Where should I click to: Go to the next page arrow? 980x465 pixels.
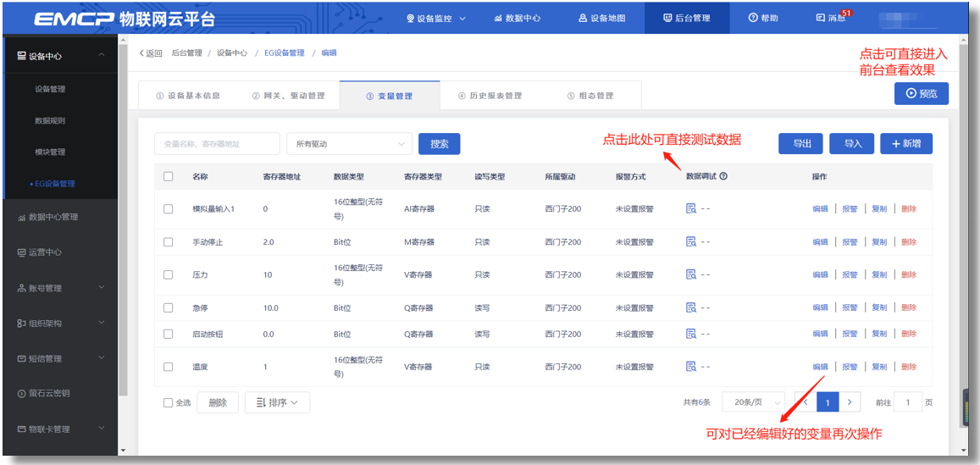coord(850,402)
